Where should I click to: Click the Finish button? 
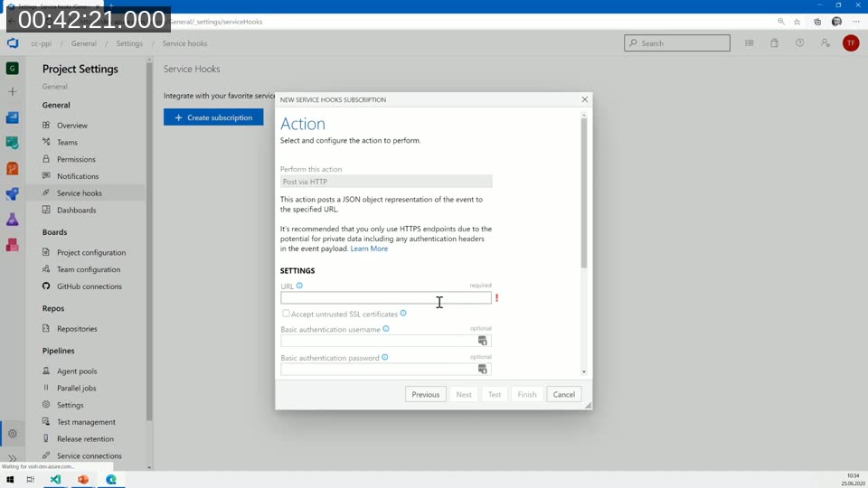pyautogui.click(x=527, y=395)
